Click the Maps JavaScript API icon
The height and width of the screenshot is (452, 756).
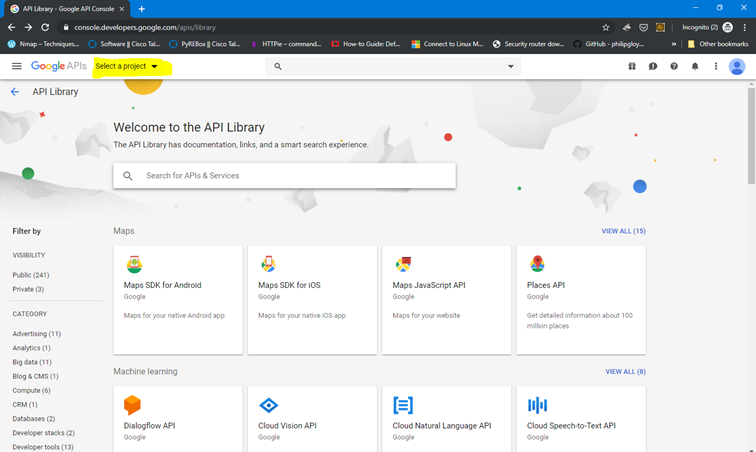coord(403,264)
